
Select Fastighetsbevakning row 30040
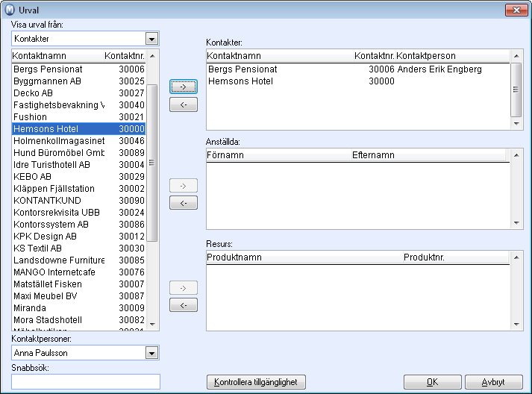[x=78, y=105]
